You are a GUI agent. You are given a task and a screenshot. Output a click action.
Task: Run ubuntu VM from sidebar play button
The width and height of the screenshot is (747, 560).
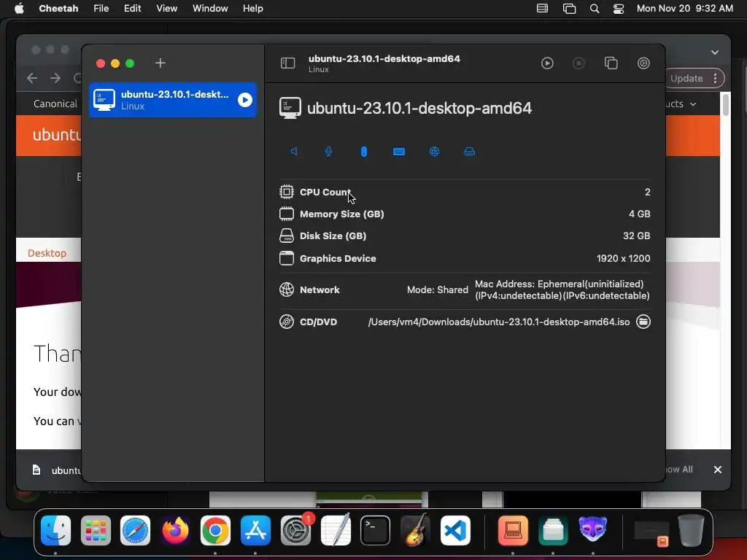(245, 100)
